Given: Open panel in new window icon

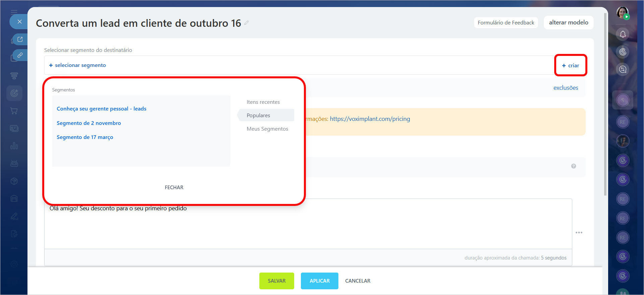Looking at the screenshot, I should pos(20,40).
